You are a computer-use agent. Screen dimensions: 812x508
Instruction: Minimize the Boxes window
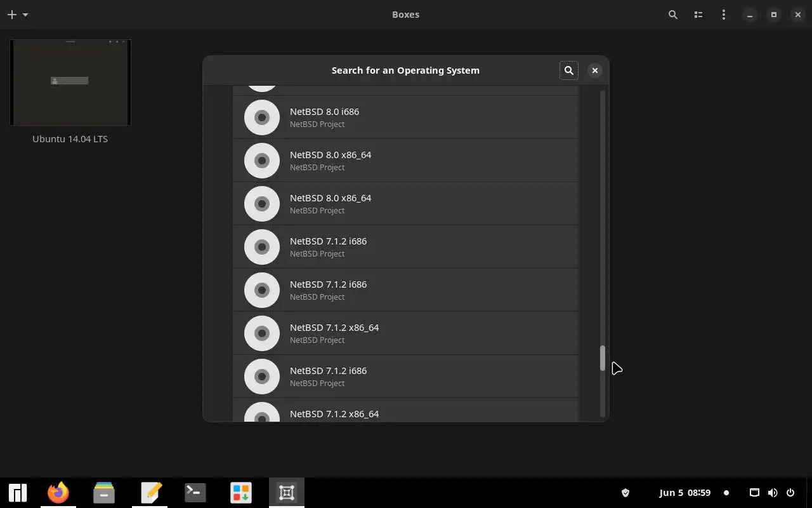750,15
